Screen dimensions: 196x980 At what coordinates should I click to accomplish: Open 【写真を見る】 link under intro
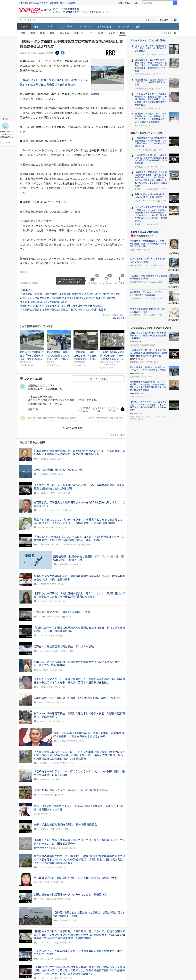54,82
